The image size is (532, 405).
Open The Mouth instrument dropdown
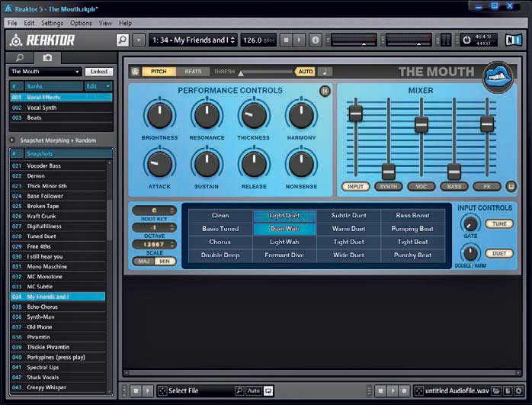pos(45,72)
